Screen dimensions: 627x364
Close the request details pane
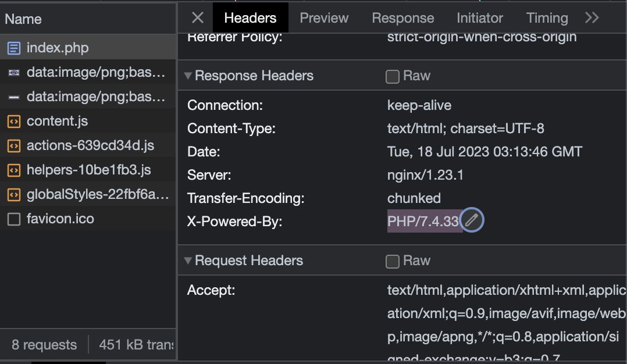point(198,18)
